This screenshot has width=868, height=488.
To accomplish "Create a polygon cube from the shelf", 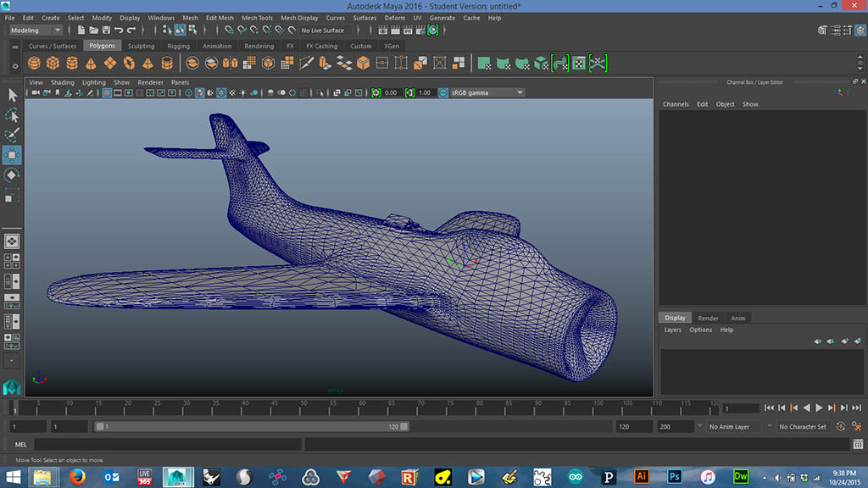I will (53, 64).
